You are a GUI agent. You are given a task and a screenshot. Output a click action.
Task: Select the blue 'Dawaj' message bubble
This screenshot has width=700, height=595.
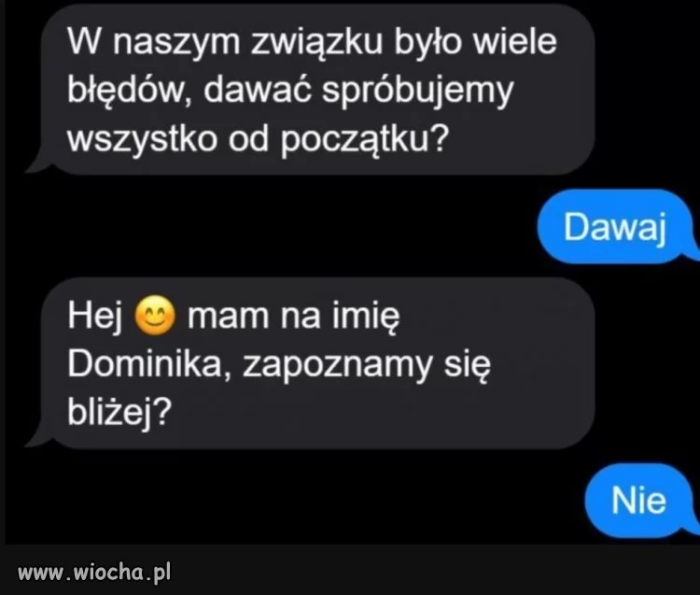coord(618,226)
